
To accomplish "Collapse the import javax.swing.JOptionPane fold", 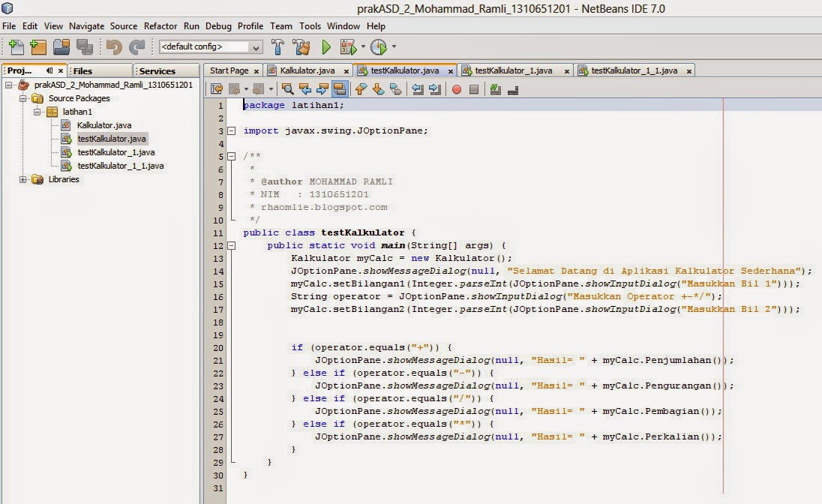I will (x=232, y=130).
